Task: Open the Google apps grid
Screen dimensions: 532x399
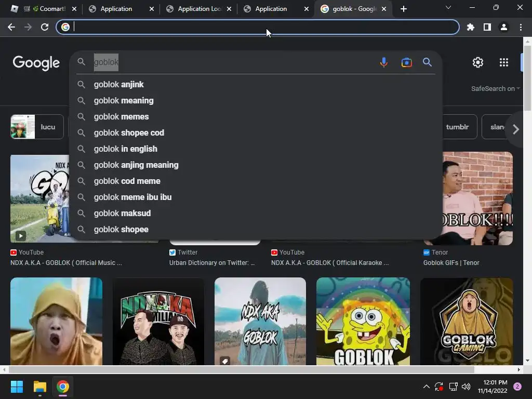Action: tap(504, 62)
